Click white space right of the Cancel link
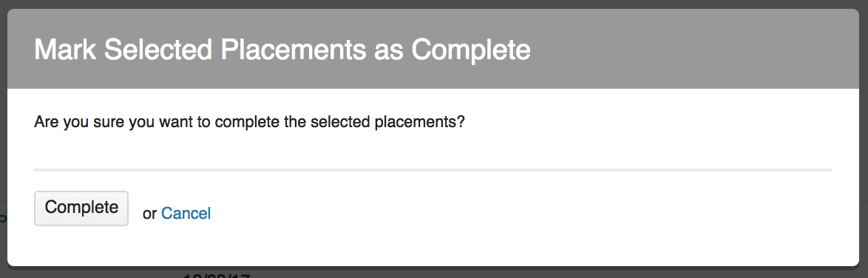This screenshot has width=868, height=278. pyautogui.click(x=498, y=214)
